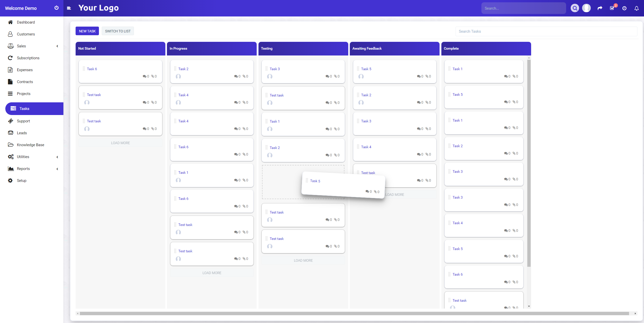The width and height of the screenshot is (644, 323).
Task: Click the horizontal scrollbar at bottom
Action: click(354, 314)
